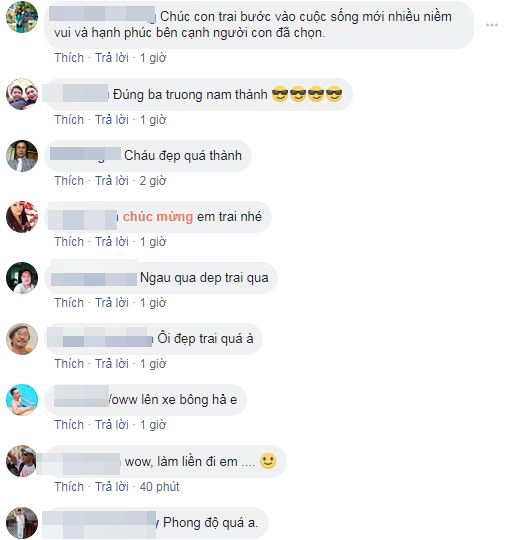The height and width of the screenshot is (540, 508).
Task: Click avatar next to 'lên xe bông hả e'
Action: click(22, 400)
